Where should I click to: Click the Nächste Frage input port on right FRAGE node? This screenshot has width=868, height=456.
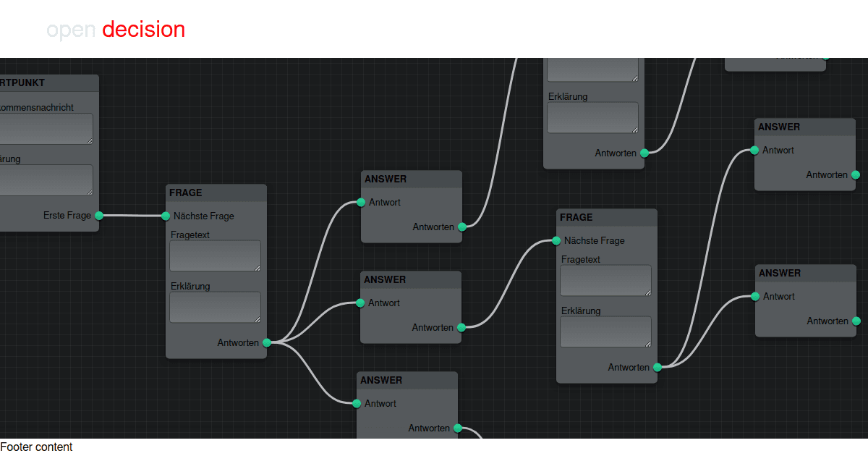[x=556, y=240]
